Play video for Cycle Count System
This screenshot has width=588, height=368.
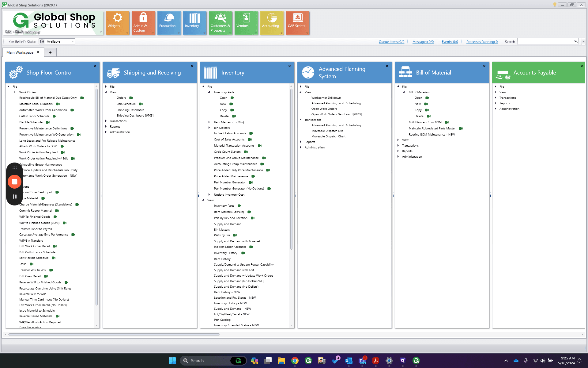click(246, 152)
